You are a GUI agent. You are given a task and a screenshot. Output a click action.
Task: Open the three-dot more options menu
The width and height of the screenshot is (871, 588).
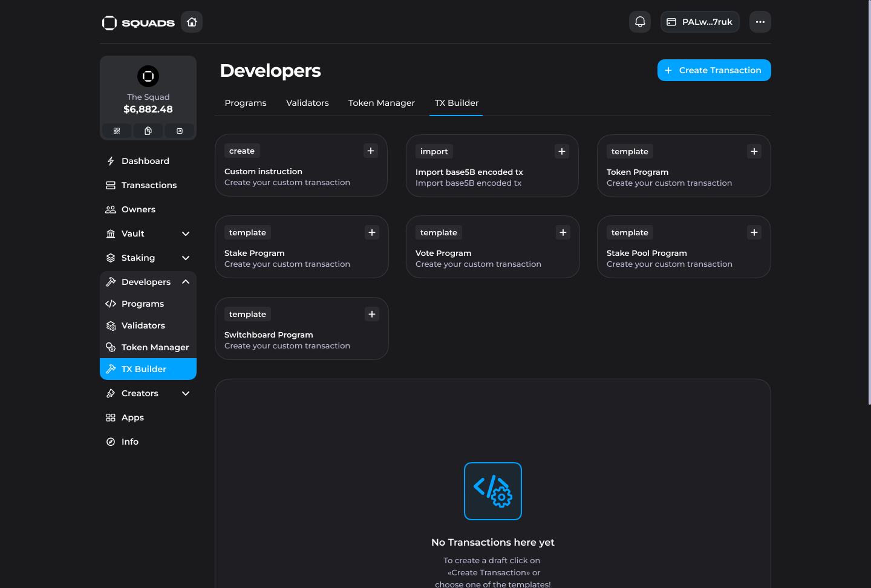click(x=760, y=22)
